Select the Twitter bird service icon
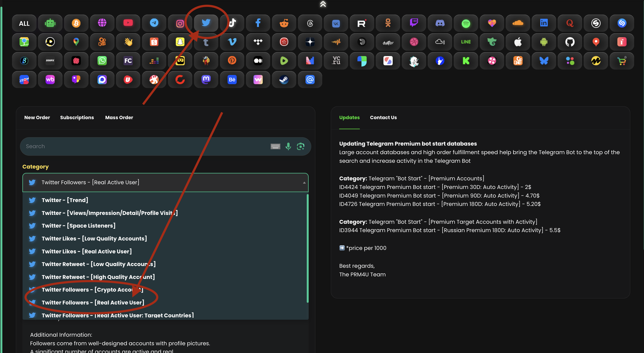 (206, 23)
